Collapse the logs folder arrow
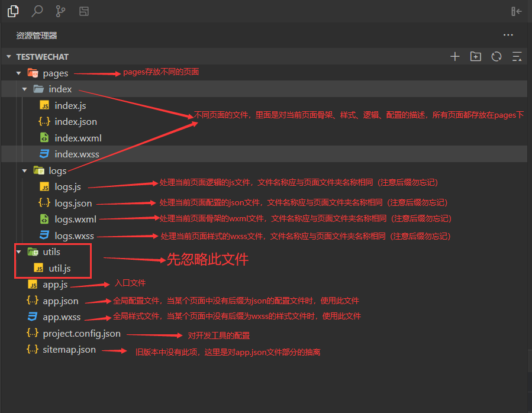The image size is (532, 413). coord(24,170)
